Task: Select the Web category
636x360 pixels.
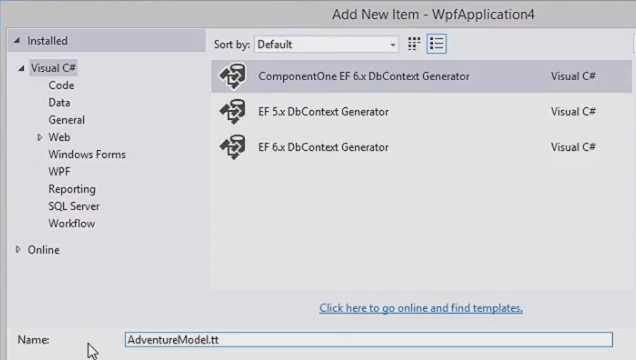Action: tap(59, 137)
